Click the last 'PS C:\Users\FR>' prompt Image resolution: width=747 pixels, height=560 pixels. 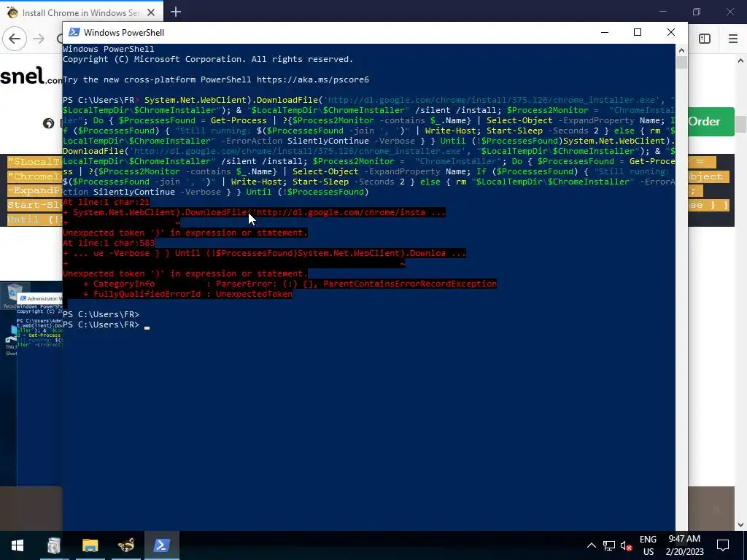tap(101, 324)
